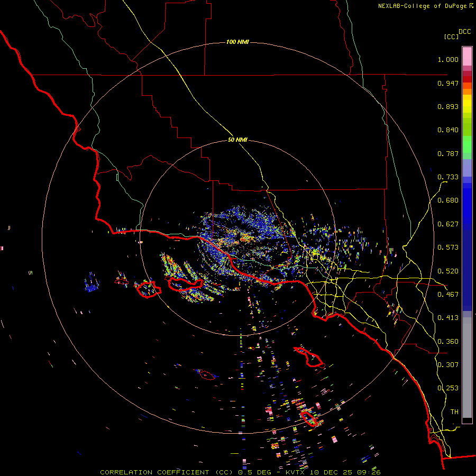Pick the red segment of color bar
476x476 pixels.
(467, 79)
